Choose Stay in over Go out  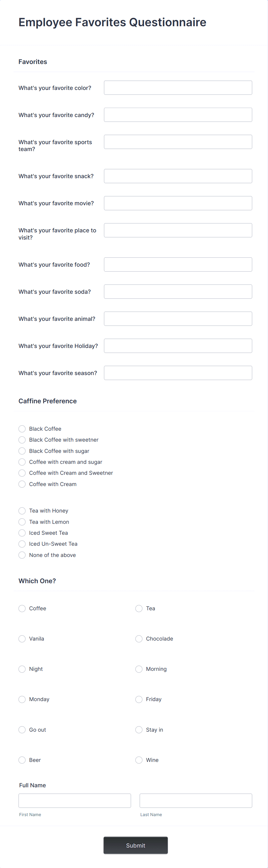tap(139, 730)
